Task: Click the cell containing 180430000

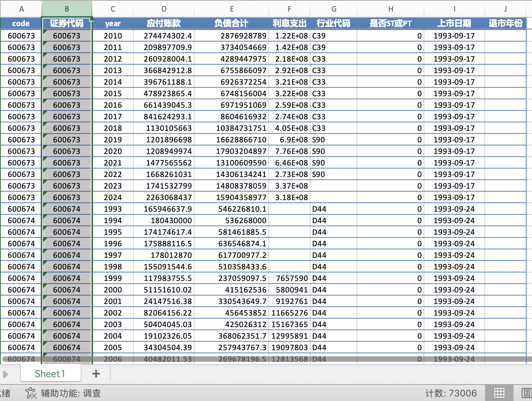Action: pyautogui.click(x=164, y=221)
